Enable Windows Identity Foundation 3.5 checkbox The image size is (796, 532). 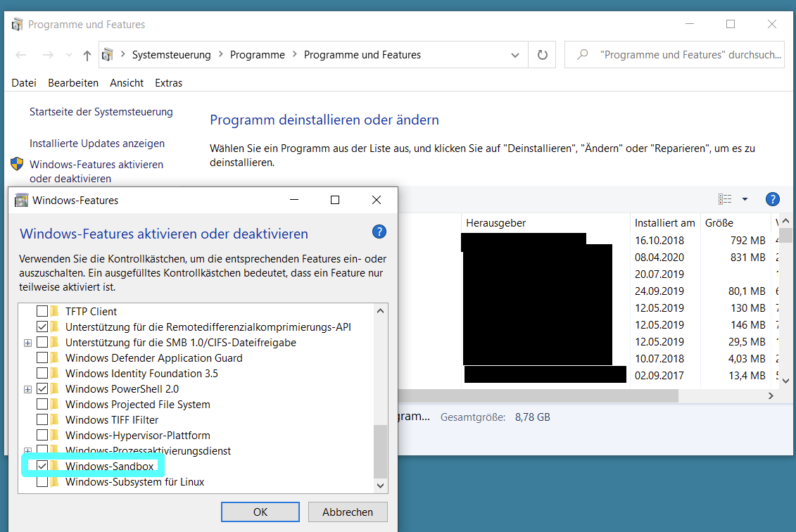[42, 373]
